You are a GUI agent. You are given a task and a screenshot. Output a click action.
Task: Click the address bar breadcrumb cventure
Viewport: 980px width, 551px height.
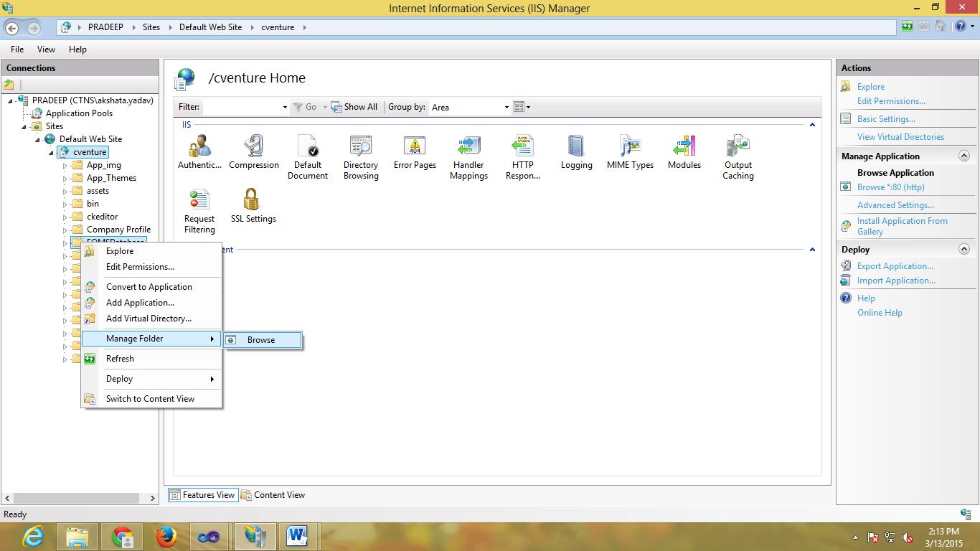point(278,27)
